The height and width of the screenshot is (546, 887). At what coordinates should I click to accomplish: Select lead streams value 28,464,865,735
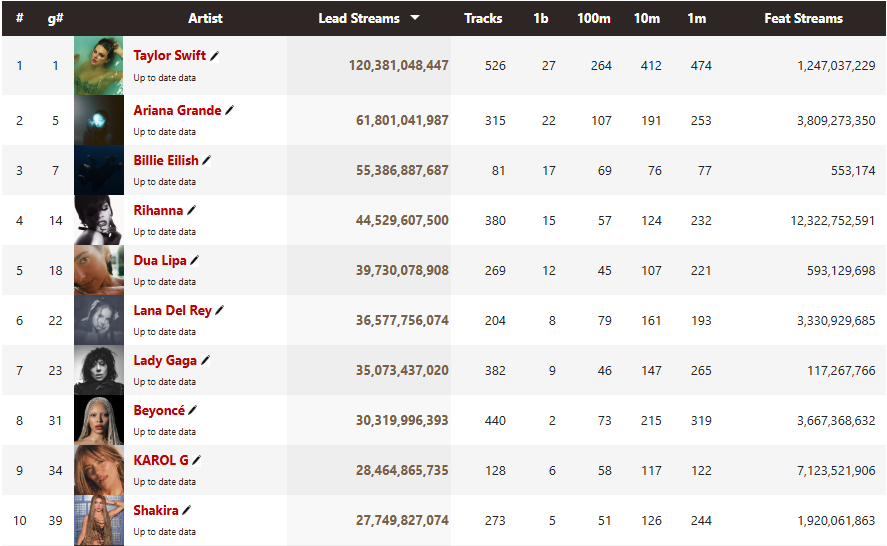[402, 470]
